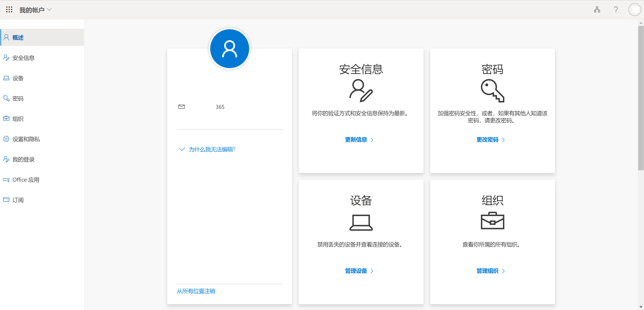This screenshot has height=310, width=644.
Task: Open the help question mark icon
Action: click(x=616, y=10)
